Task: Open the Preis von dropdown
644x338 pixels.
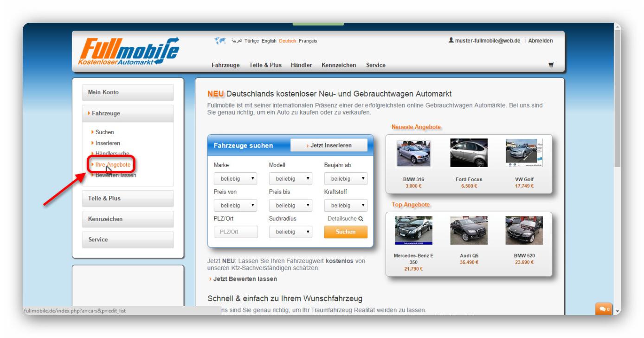Action: coord(236,205)
